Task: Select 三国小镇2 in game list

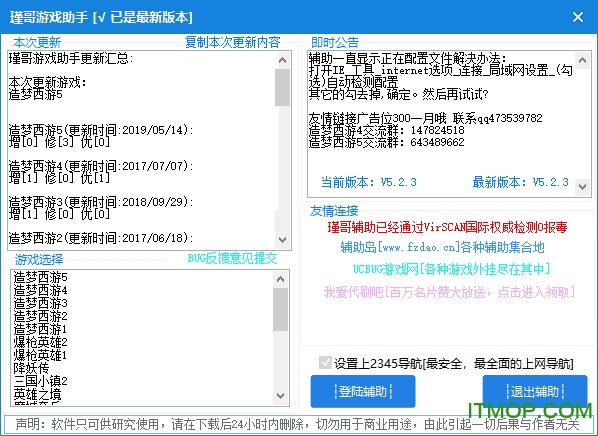Action: click(40, 381)
